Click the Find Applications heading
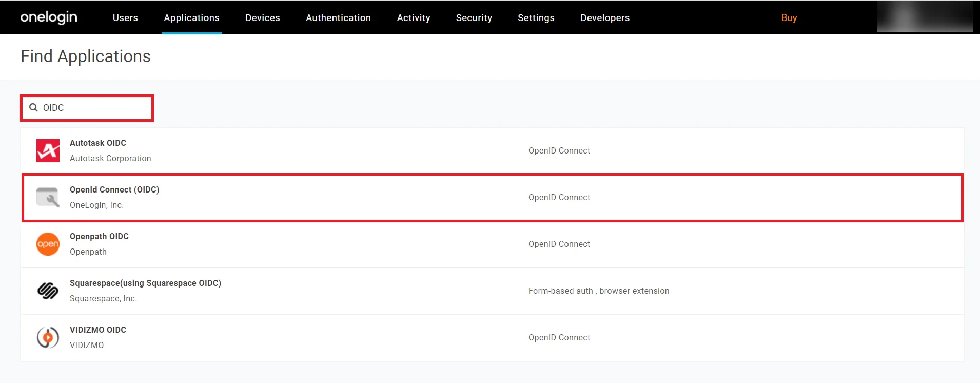Viewport: 980px width, 383px height. (86, 56)
